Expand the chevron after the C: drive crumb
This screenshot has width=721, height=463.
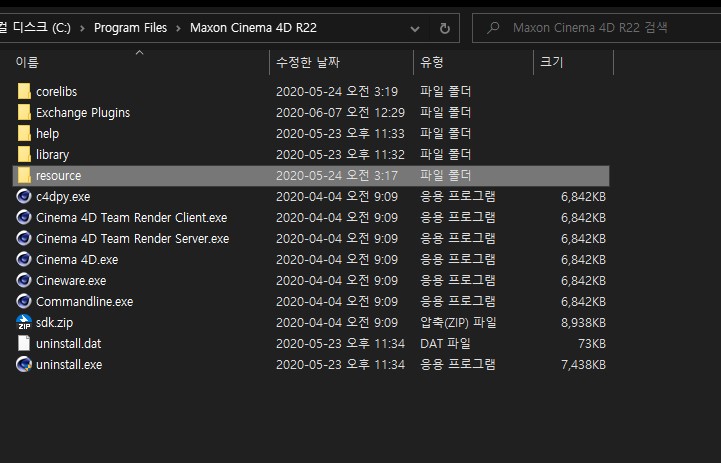tap(82, 29)
